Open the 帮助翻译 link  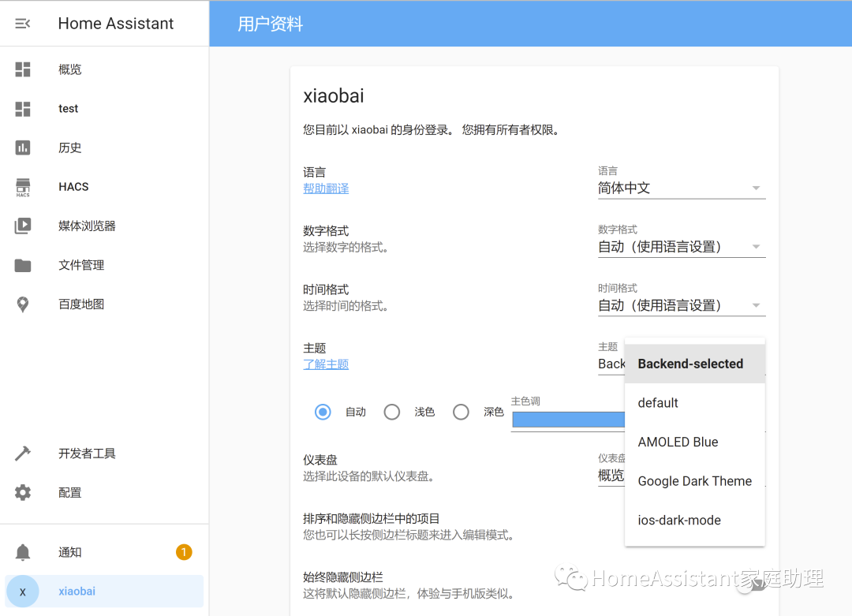pos(326,189)
